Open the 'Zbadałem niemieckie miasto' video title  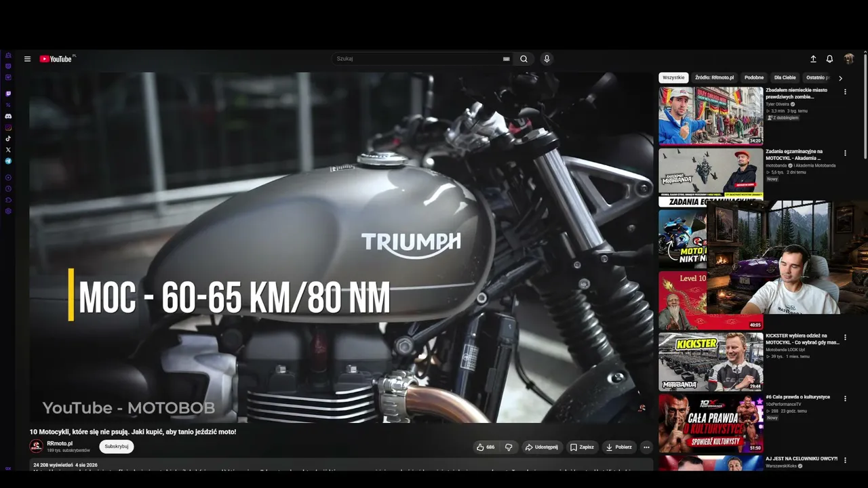pyautogui.click(x=797, y=94)
